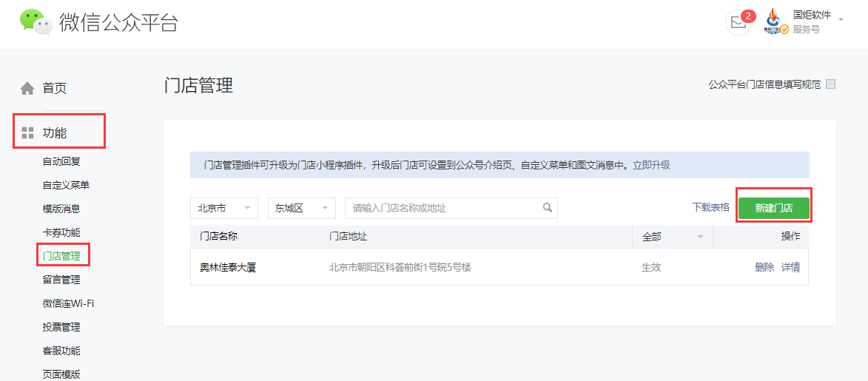Open 自动回复 menu item

point(61,162)
